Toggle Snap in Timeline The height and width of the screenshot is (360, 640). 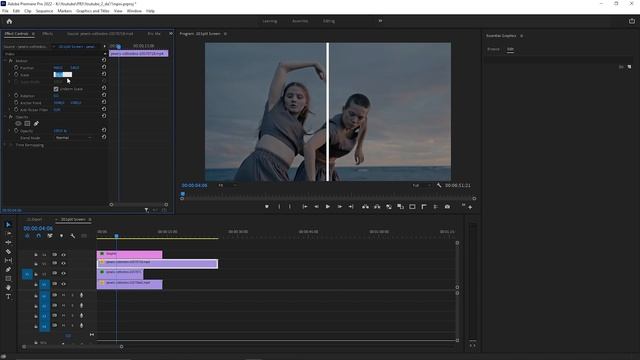coord(38,236)
